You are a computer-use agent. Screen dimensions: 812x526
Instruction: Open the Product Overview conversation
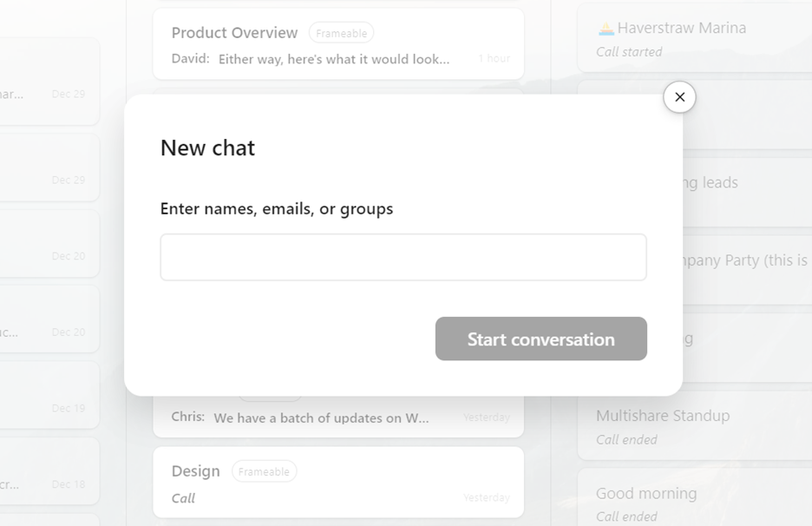[338, 43]
